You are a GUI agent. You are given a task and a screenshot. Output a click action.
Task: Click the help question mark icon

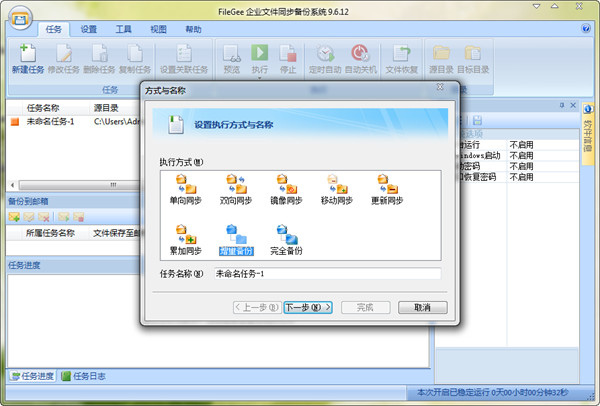586,28
